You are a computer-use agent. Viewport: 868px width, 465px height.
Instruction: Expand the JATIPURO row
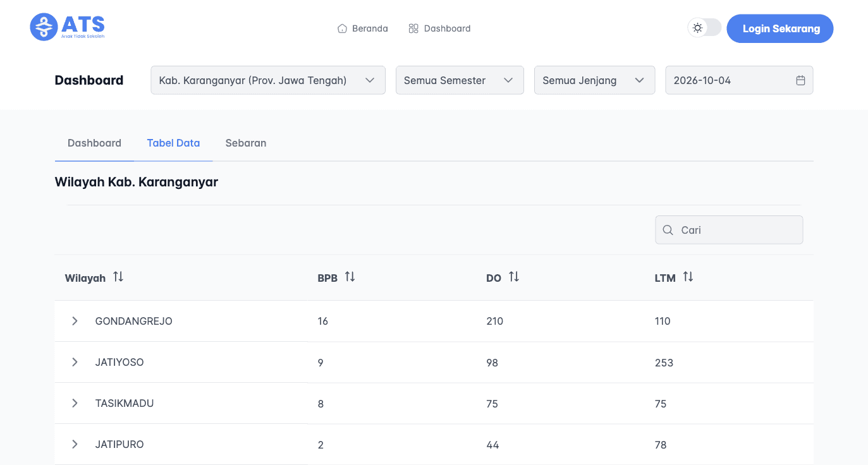point(75,444)
